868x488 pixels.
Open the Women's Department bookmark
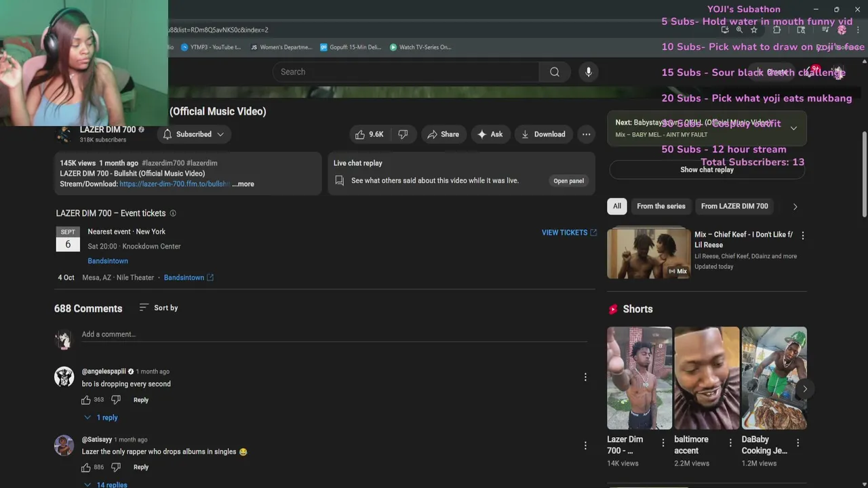click(281, 47)
